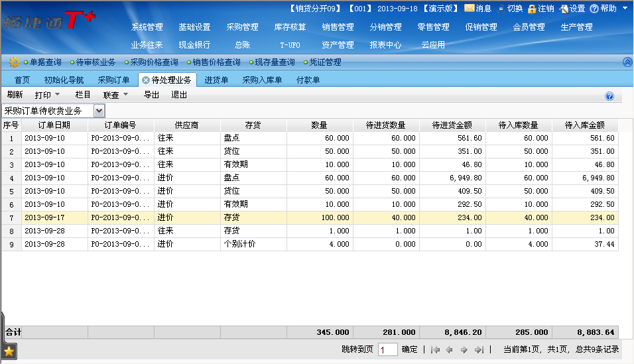This screenshot has height=364, width=634.
Task: Click the 栏目 columns button
Action: [x=83, y=95]
